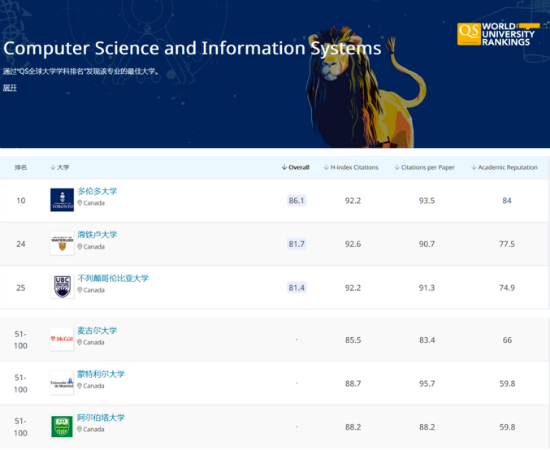Click Canada location under 蒙特利尔大学
This screenshot has width=550, height=450.
pyautogui.click(x=91, y=386)
